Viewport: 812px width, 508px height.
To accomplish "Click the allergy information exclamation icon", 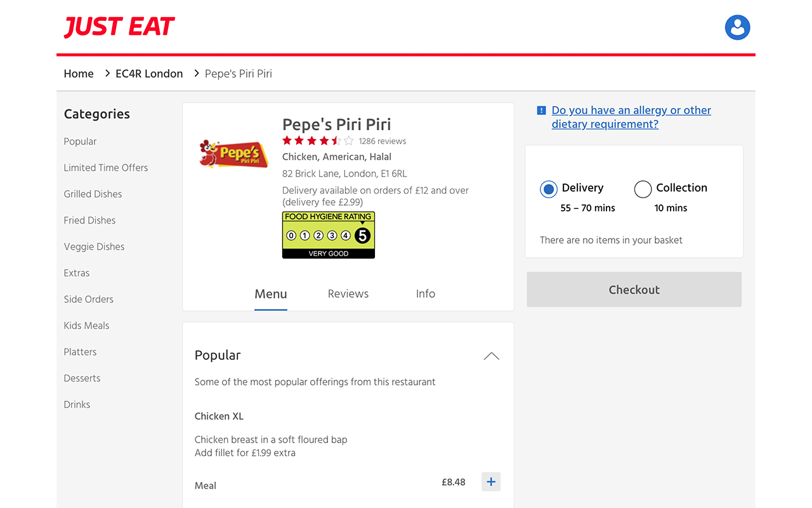I will point(541,110).
